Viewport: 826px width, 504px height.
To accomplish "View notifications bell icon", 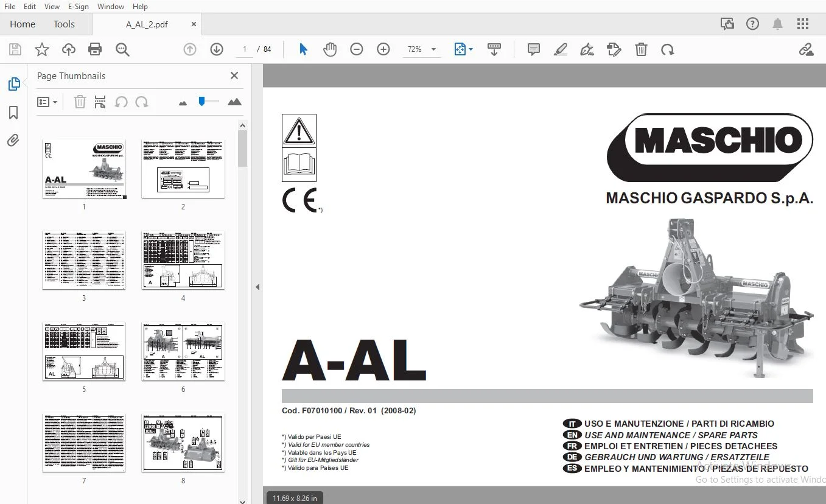I will coord(777,24).
